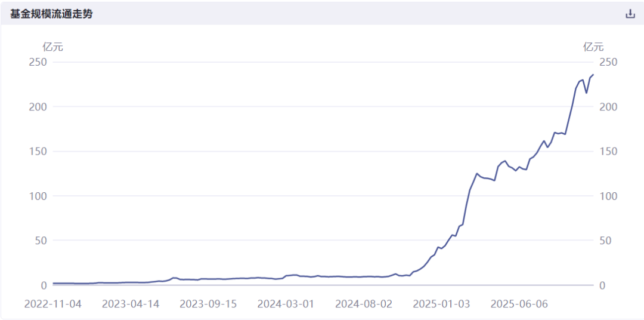Screen dimensions: 644x320
Task: Download the fund scale chart image
Action: coord(630,14)
